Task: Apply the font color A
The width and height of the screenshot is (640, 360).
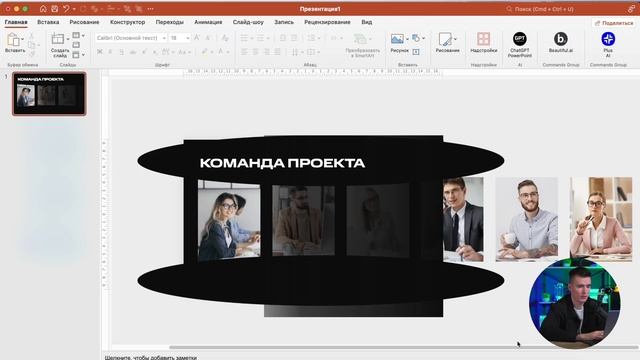Action: point(221,52)
